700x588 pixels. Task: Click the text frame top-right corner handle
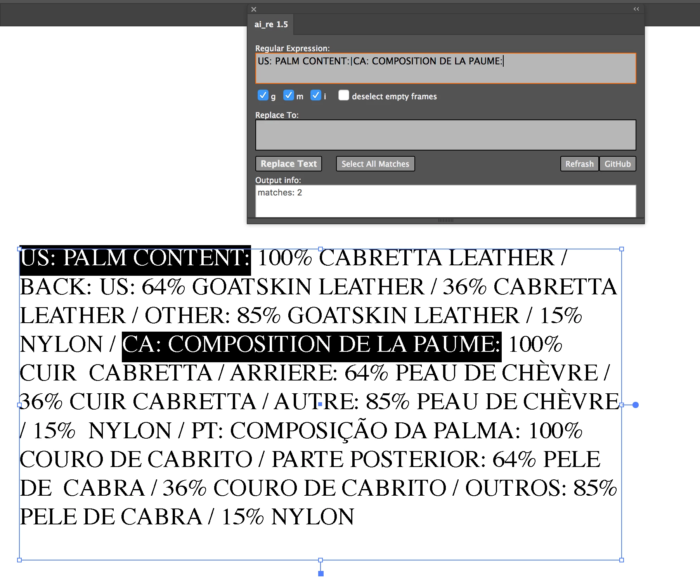pos(622,249)
